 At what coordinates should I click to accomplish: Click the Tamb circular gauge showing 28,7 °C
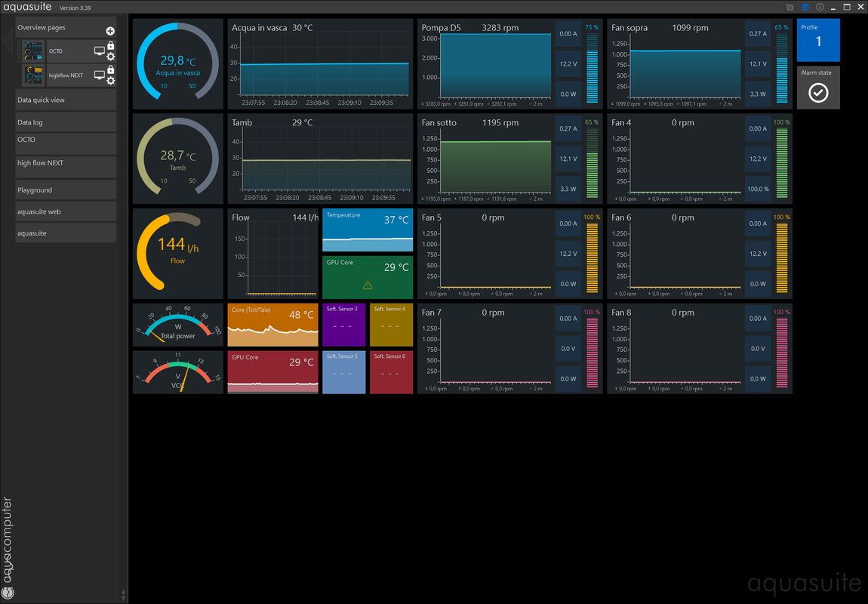coord(177,159)
